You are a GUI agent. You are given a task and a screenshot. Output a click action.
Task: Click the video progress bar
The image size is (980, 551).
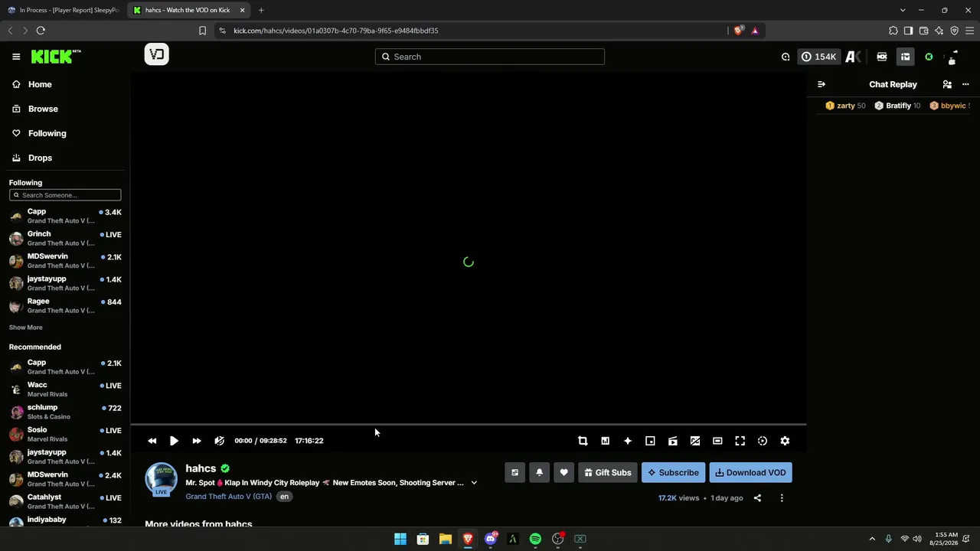tap(469, 424)
